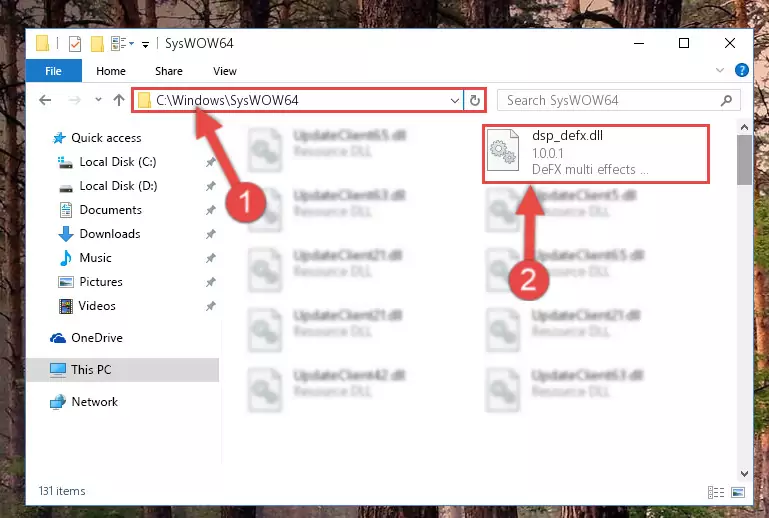The image size is (769, 518).
Task: Open Documents in navigation pane
Action: [110, 210]
